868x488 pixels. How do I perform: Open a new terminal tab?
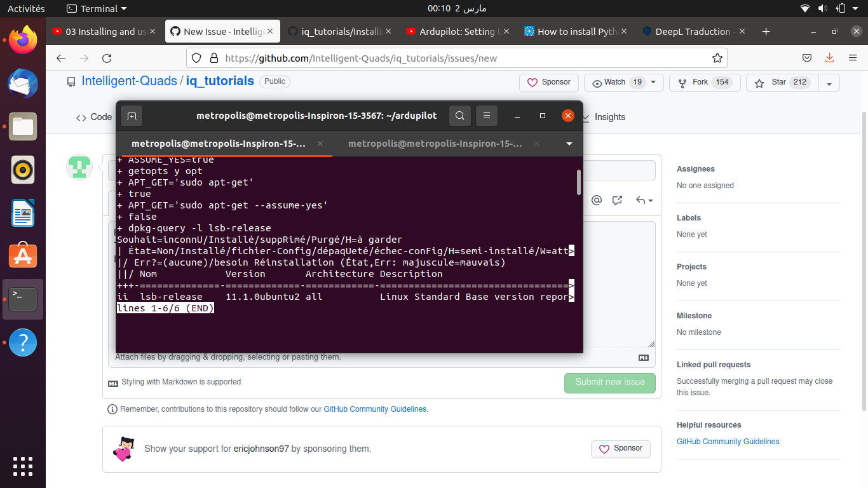pyautogui.click(x=132, y=115)
